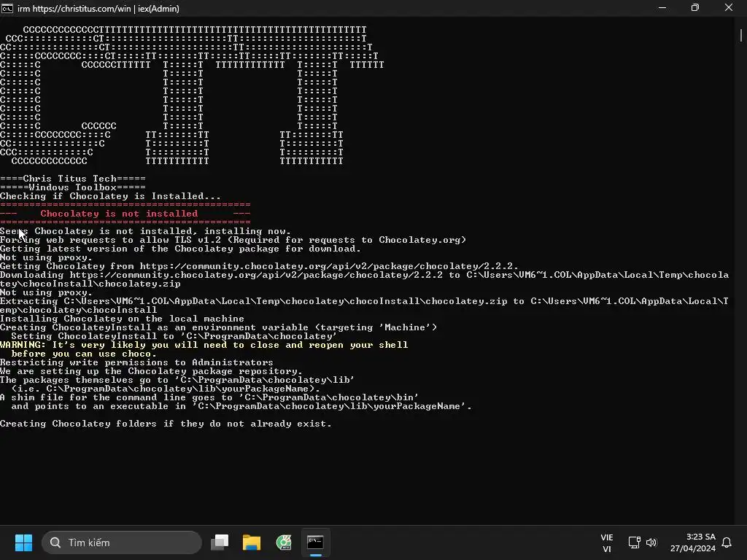Open the clock showing 3:23 SA
The width and height of the screenshot is (747, 560).
tap(693, 542)
